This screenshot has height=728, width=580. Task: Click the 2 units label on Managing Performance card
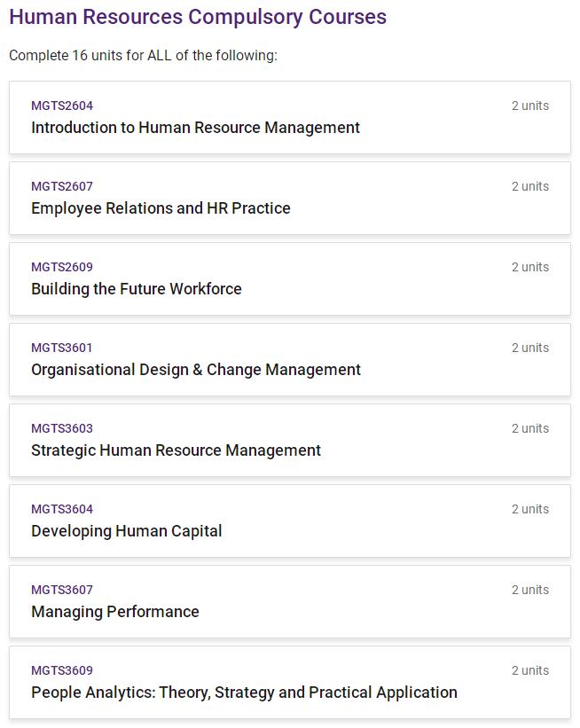529,590
